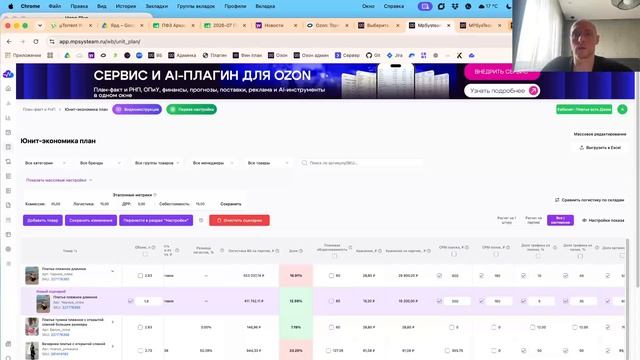This screenshot has width=640, height=360.
Task: Click Массовое редактирование
Action: tap(600, 134)
